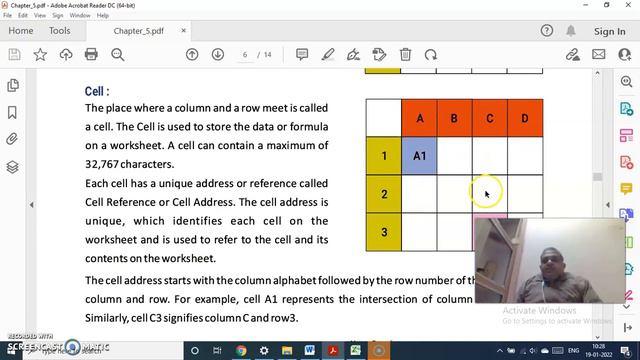Open the Edit menu
The height and width of the screenshot is (360, 640).
point(23,16)
